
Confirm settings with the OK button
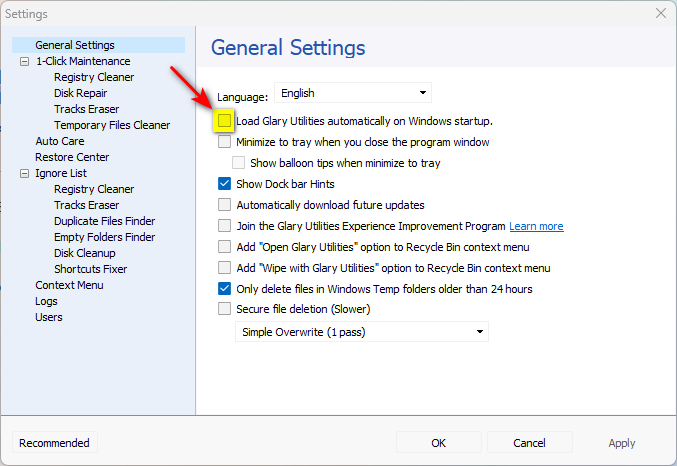pyautogui.click(x=439, y=443)
